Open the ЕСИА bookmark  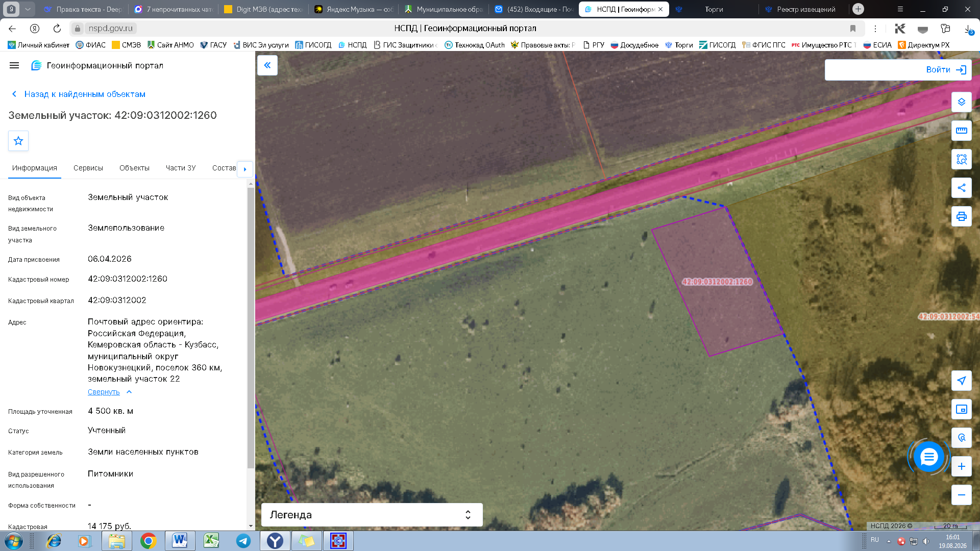pyautogui.click(x=877, y=45)
